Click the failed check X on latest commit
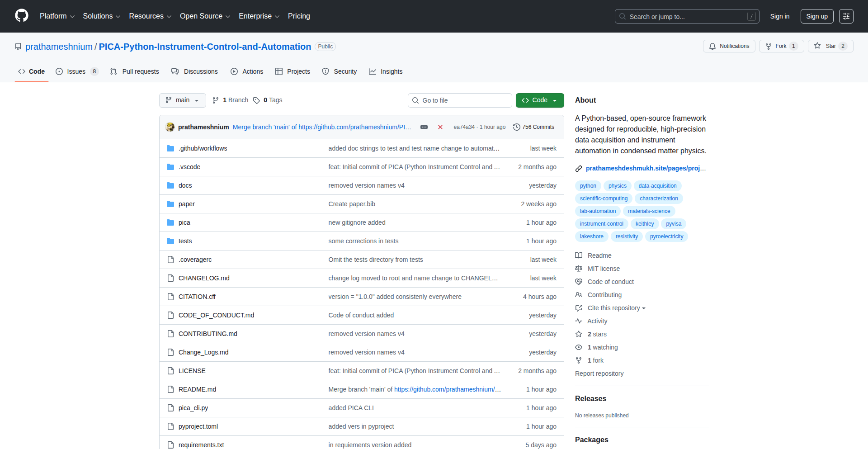This screenshot has height=449, width=868. tap(440, 127)
